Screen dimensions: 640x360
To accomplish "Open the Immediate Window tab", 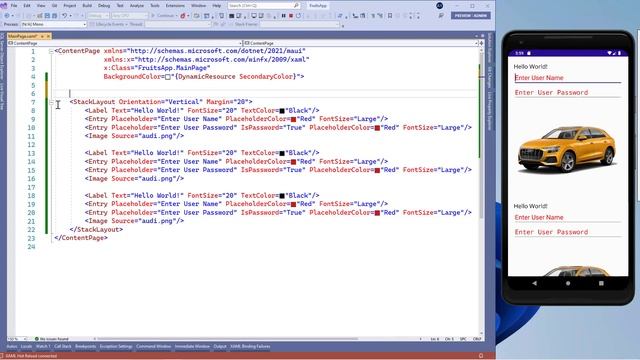I will 192,347.
